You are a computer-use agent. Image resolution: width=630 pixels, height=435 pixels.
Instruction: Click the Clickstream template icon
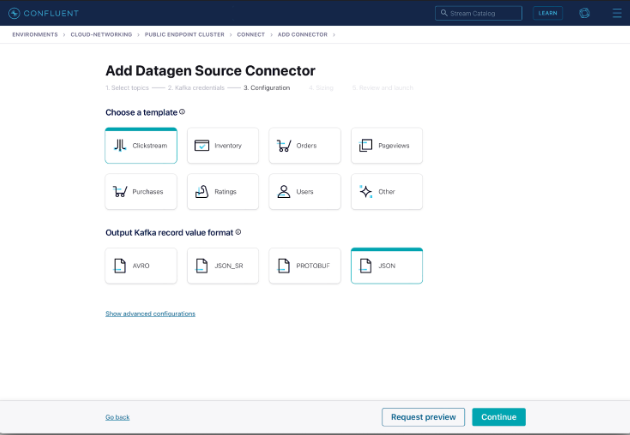[x=120, y=145]
